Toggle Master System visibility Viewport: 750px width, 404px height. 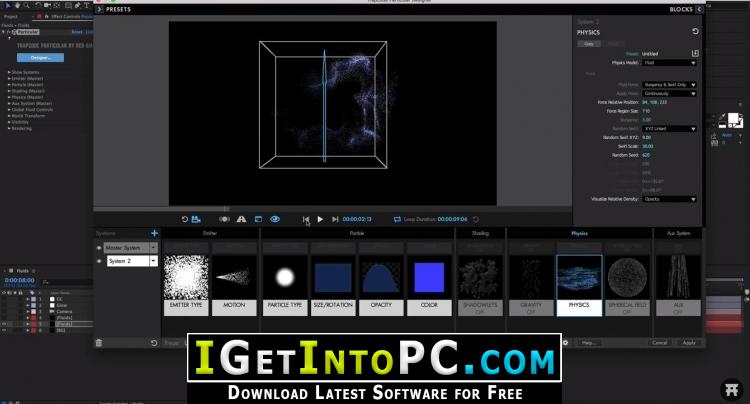[x=99, y=247]
